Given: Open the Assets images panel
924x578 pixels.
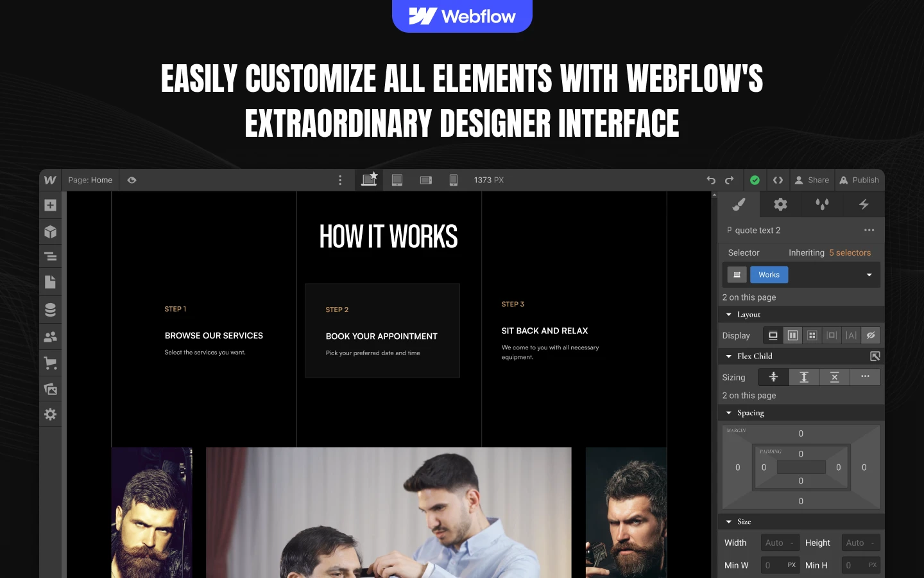Looking at the screenshot, I should click(x=50, y=389).
